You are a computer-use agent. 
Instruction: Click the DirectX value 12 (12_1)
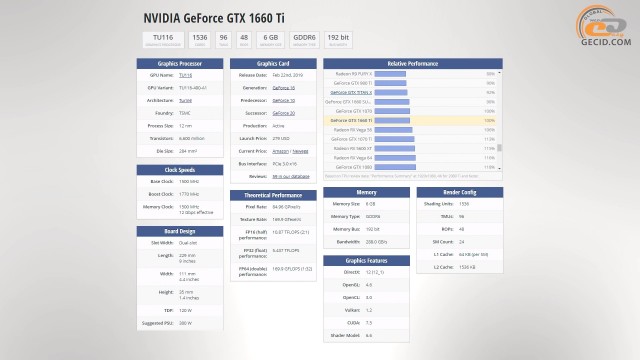pos(375,272)
